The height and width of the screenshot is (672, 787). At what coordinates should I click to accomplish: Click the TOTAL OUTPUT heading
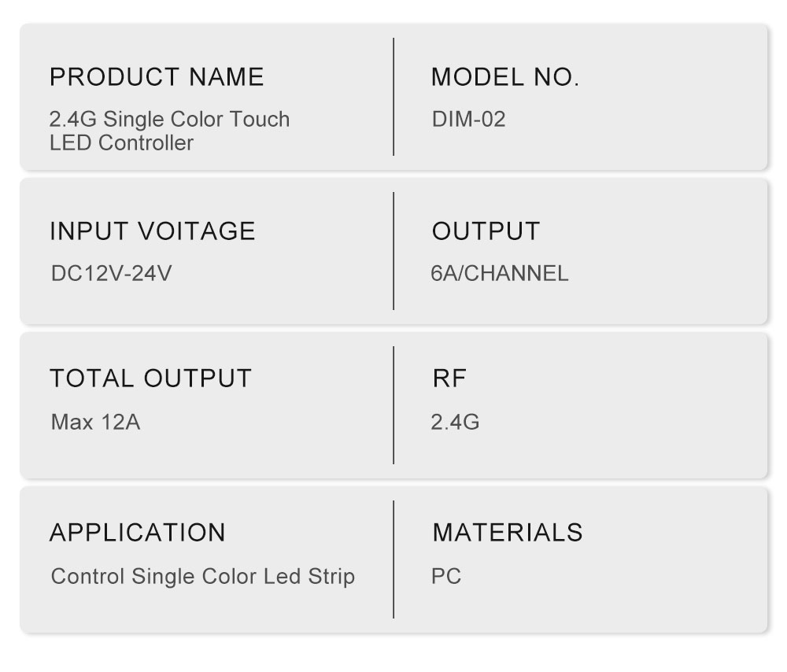pos(150,378)
